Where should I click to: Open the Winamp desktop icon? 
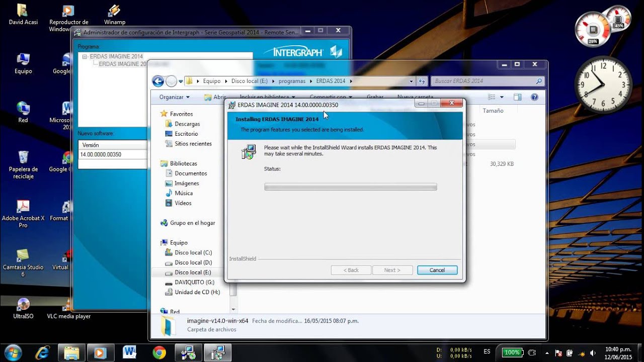coord(115,15)
